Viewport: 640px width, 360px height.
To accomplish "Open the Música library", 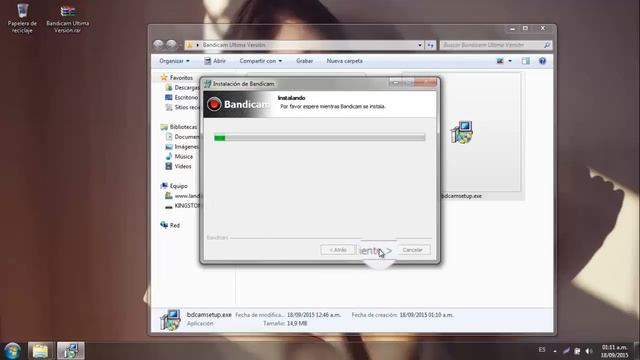I will (x=179, y=156).
